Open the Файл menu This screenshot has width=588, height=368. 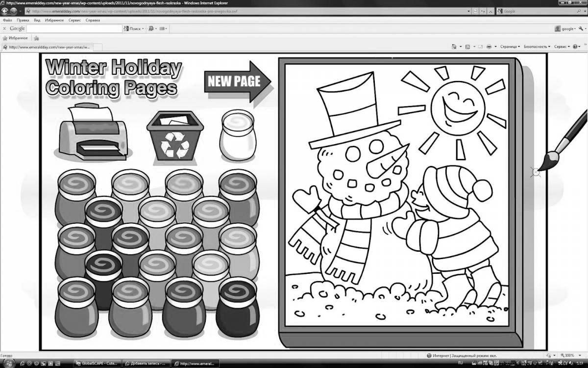pyautogui.click(x=7, y=20)
